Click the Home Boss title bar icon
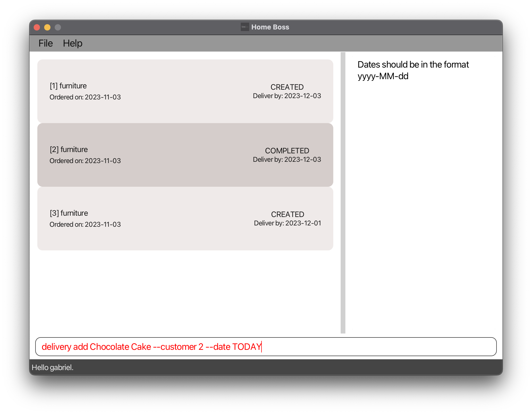 point(244,27)
